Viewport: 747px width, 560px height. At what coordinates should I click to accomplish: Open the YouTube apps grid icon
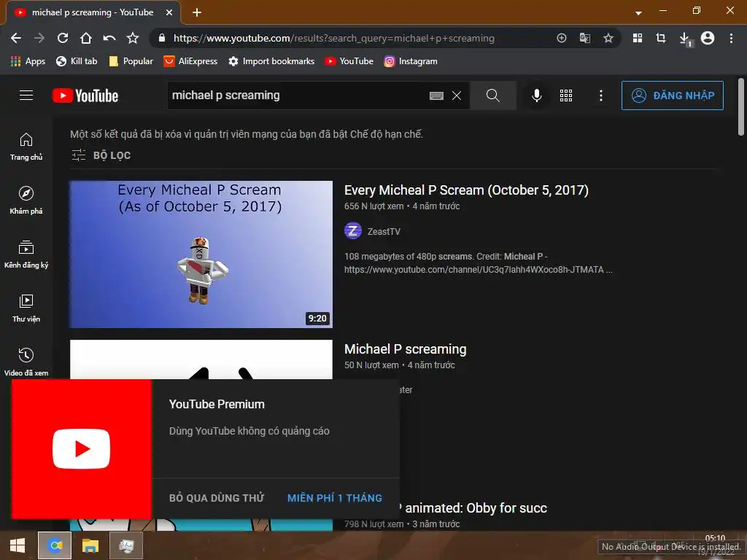point(566,96)
